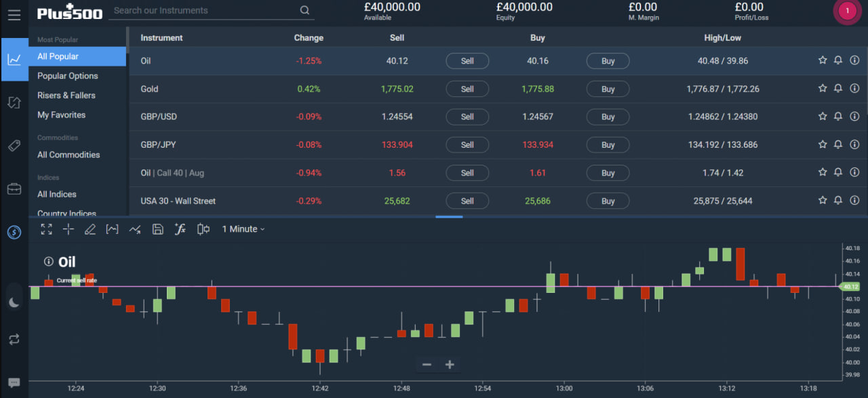The width and height of the screenshot is (868, 398).
Task: Click the crosshair cursor chart tool
Action: 68,229
